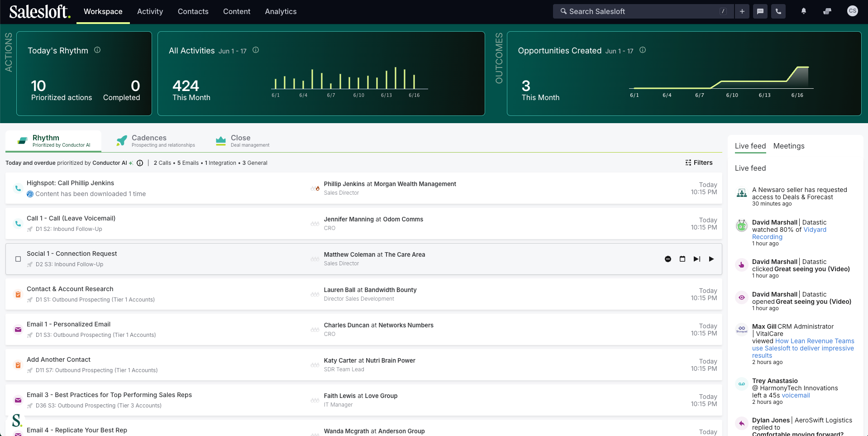Click info icon beside Opportunities Created
Screen dimensions: 868x436
[x=643, y=50]
